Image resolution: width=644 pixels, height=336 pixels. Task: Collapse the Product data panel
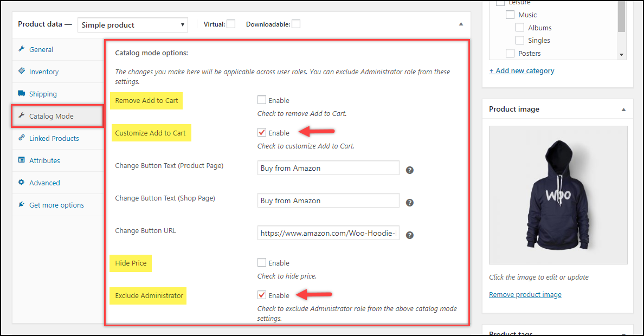(x=461, y=24)
